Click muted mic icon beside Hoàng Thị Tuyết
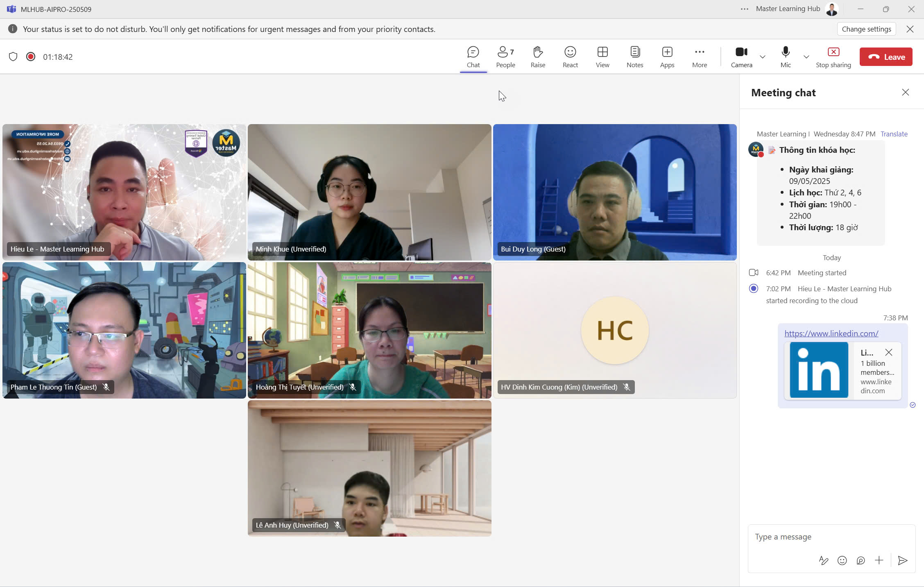Viewport: 924px width, 587px height. 353,387
